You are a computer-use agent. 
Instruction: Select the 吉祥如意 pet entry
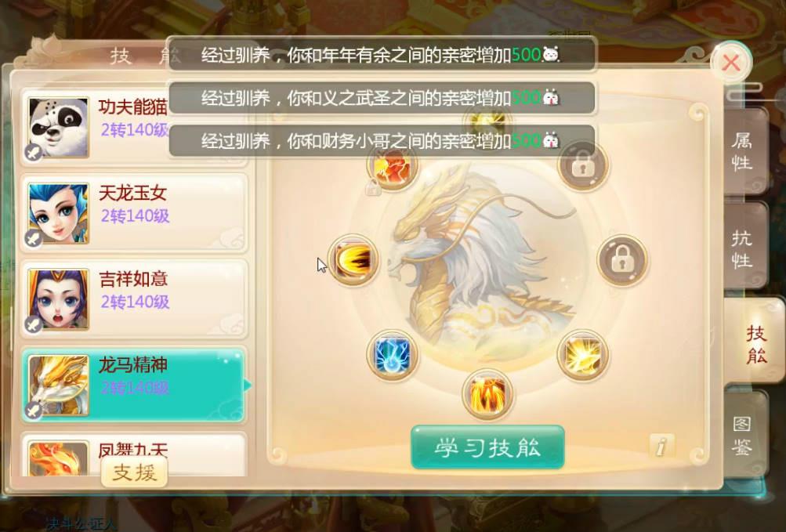[x=134, y=299]
